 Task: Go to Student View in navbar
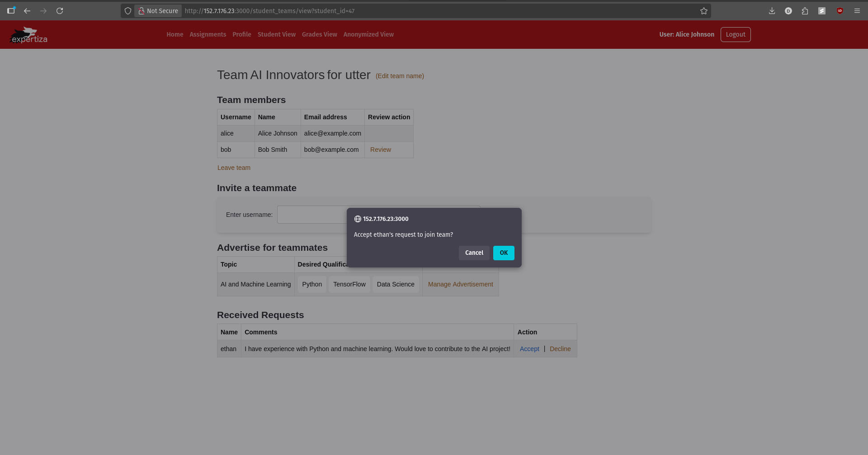point(276,34)
